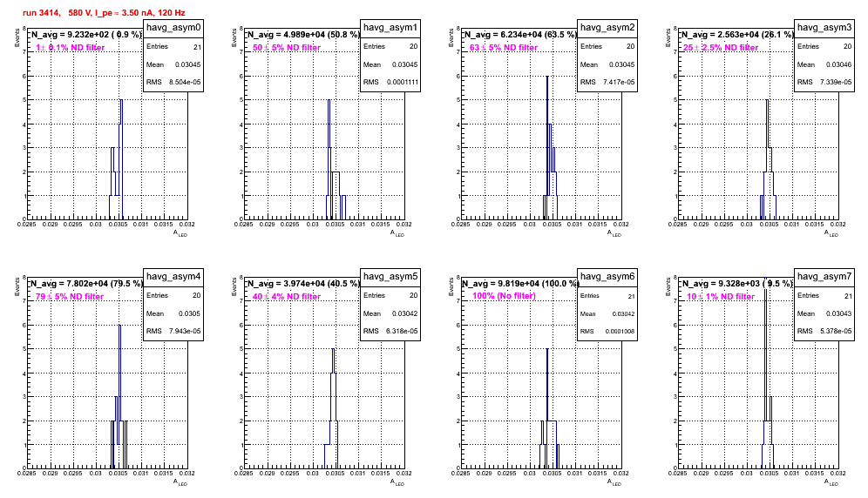This screenshot has width=868, height=498.
Task: Click the N_avg = 9.232e+02 label
Action: tap(85, 35)
